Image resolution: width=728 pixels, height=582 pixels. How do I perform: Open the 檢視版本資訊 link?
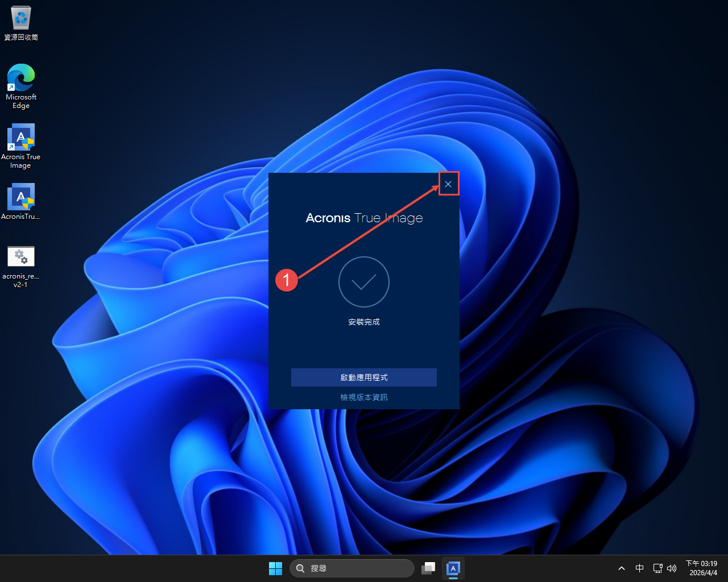pos(364,397)
